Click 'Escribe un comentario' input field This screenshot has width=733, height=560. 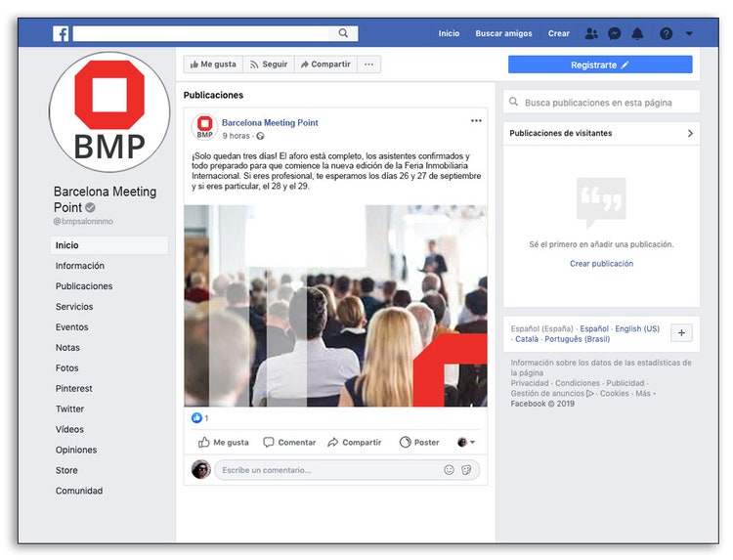[347, 470]
